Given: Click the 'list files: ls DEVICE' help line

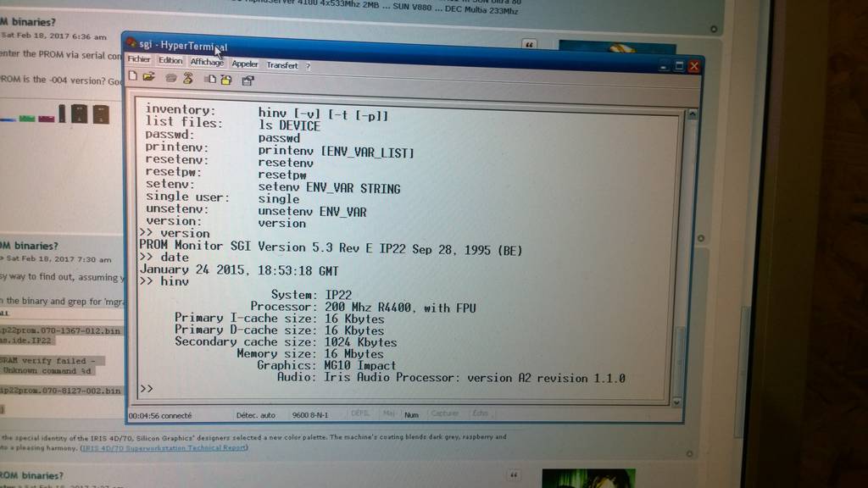Looking at the screenshot, I should point(233,124).
